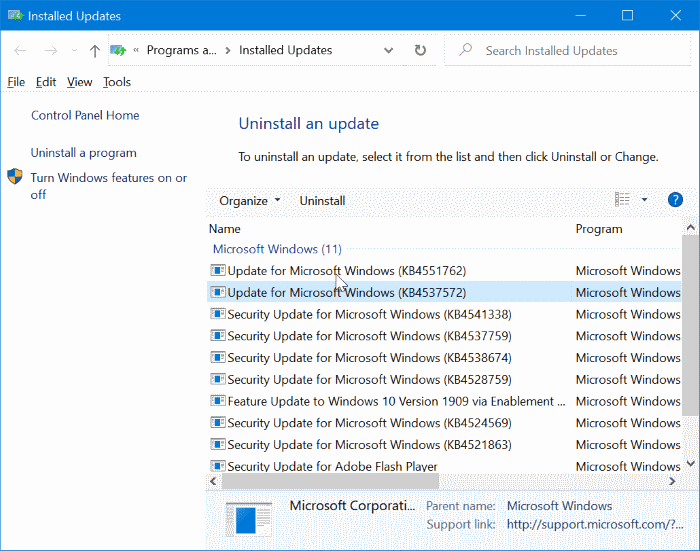This screenshot has width=700, height=551.
Task: Minimize the Installed Updates window
Action: (x=580, y=16)
